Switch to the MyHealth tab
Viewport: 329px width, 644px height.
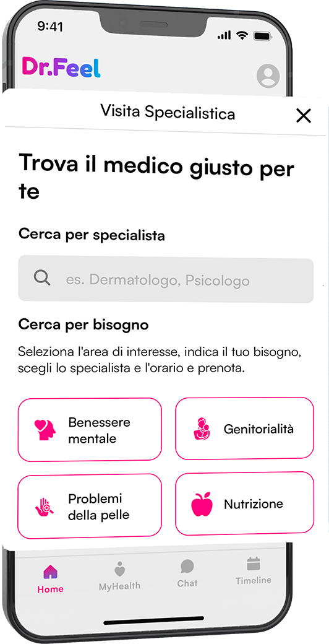(x=119, y=577)
